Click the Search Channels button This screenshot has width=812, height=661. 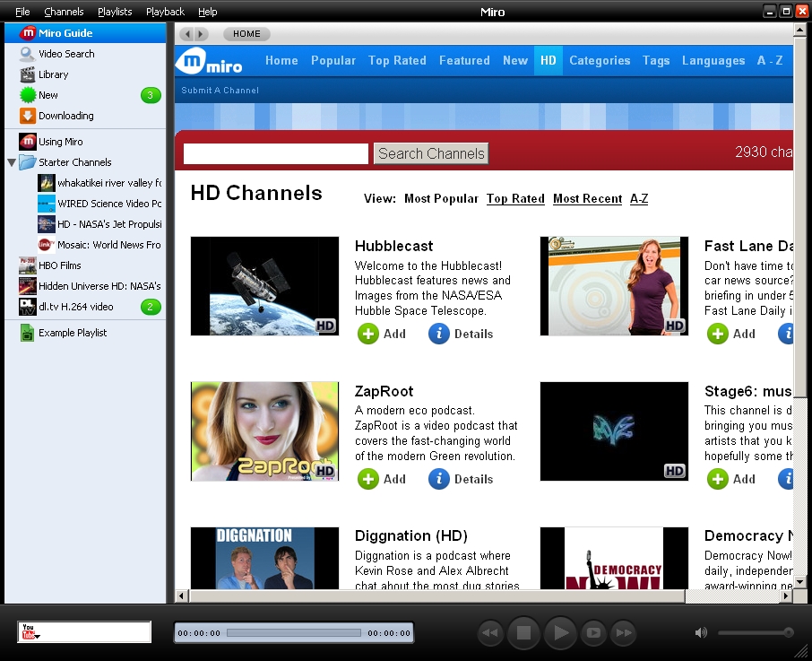click(431, 153)
